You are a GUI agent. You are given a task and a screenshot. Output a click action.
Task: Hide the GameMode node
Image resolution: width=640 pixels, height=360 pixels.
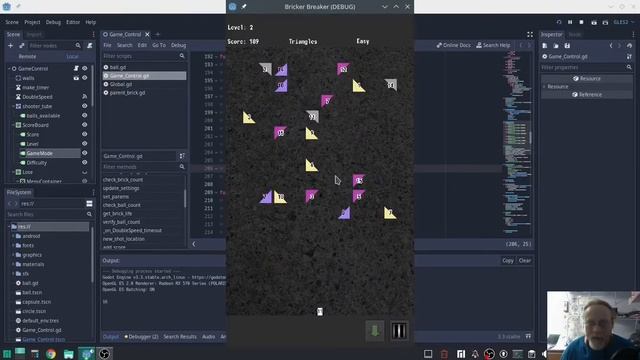84,153
